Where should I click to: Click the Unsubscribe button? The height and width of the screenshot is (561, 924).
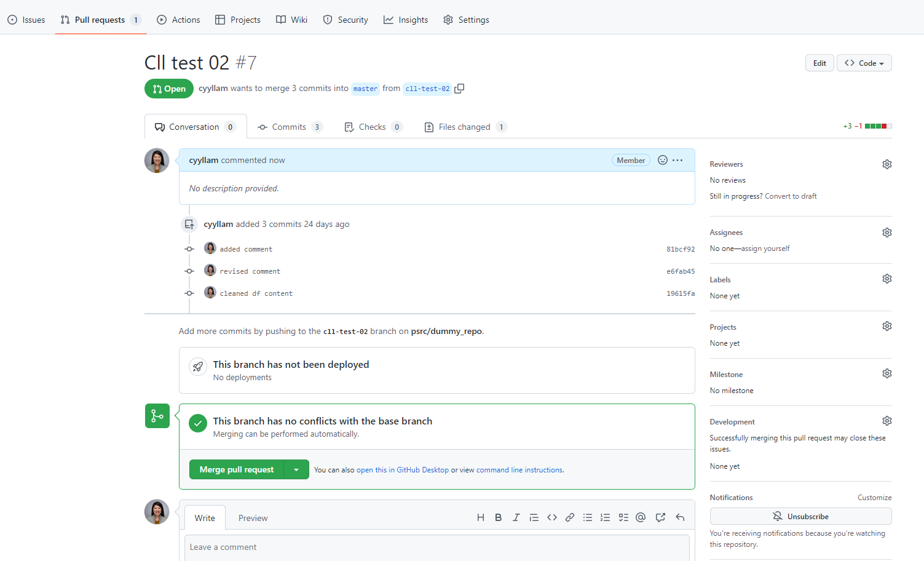tap(800, 516)
